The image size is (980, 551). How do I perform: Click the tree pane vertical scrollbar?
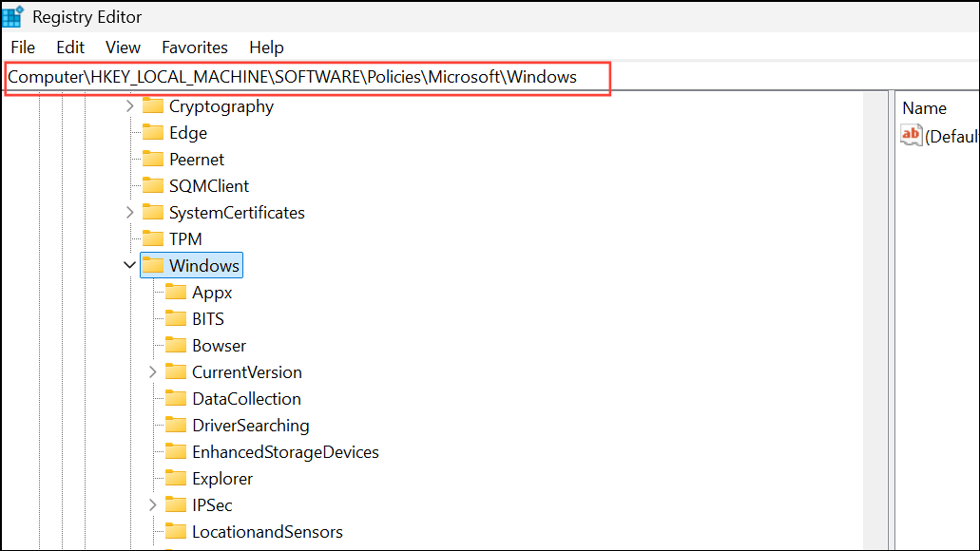point(875,320)
